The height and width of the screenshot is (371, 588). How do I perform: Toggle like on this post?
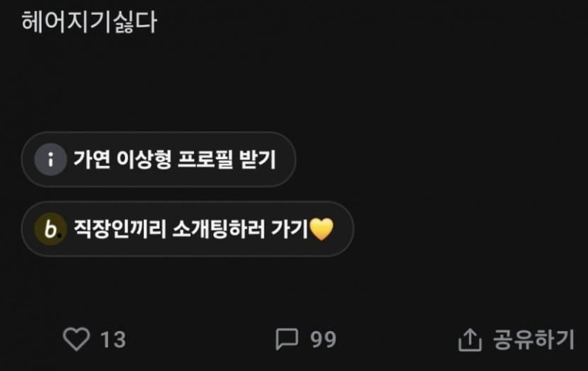(x=76, y=339)
